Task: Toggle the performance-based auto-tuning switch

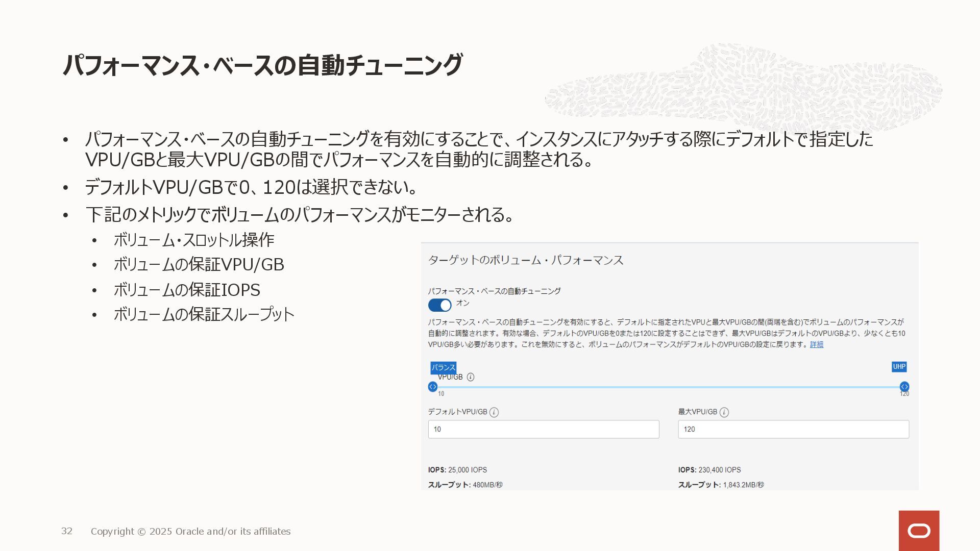Action: point(439,305)
